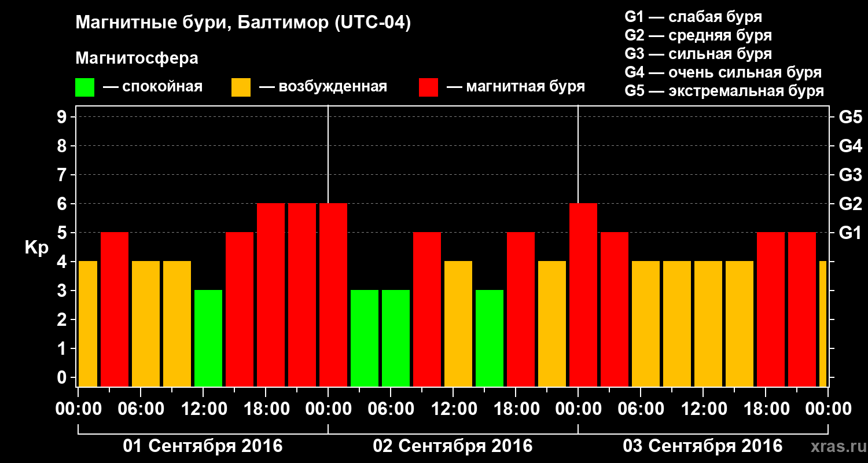Click '12:00' above 01 Сентября 2016
The width and height of the screenshot is (868, 463).
(203, 409)
